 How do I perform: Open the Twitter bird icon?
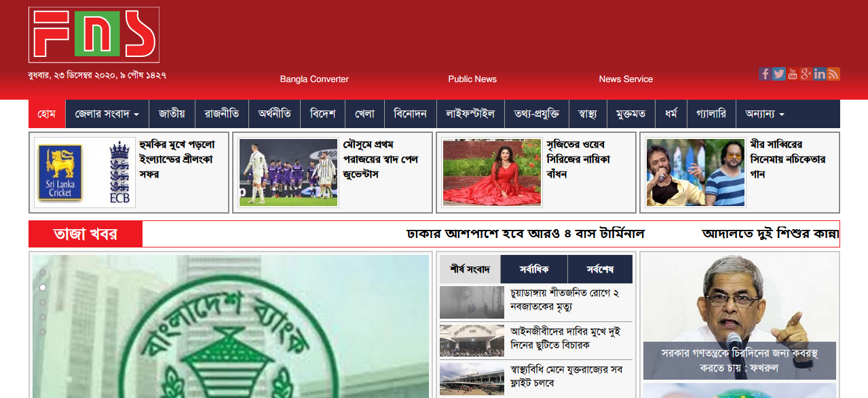[x=778, y=74]
